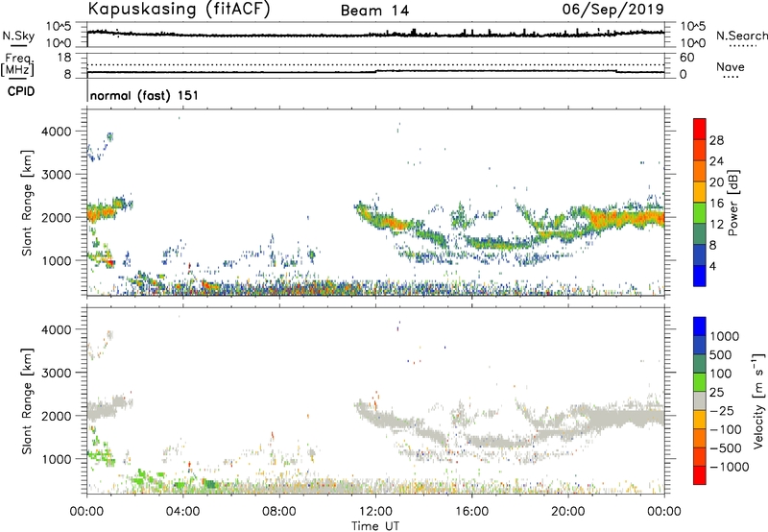Click the 28 label on Power colorbar
The width and height of the screenshot is (768, 532).
point(716,140)
